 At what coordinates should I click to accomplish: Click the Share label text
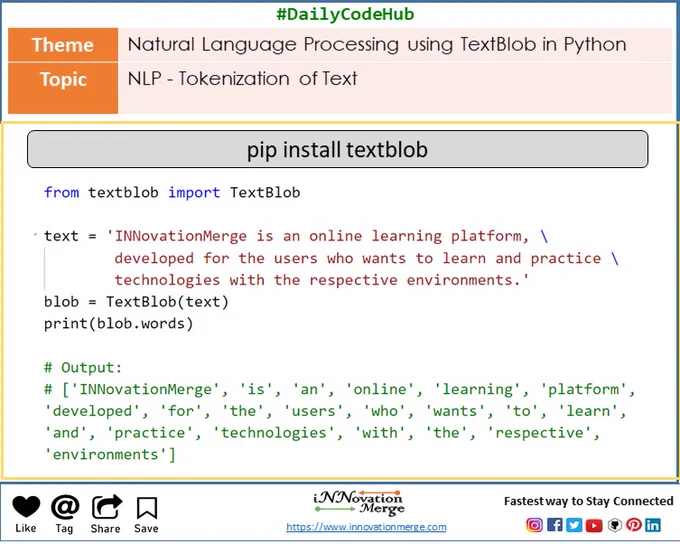pyautogui.click(x=105, y=528)
